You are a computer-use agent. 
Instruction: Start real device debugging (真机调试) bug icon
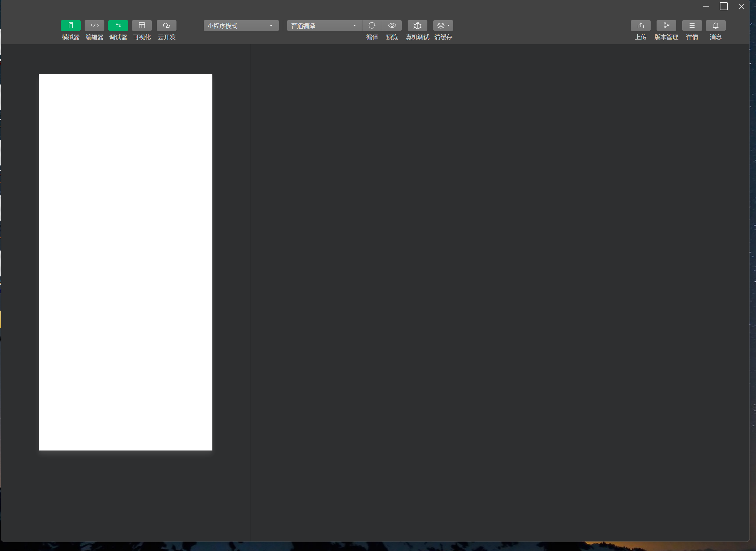coord(417,26)
